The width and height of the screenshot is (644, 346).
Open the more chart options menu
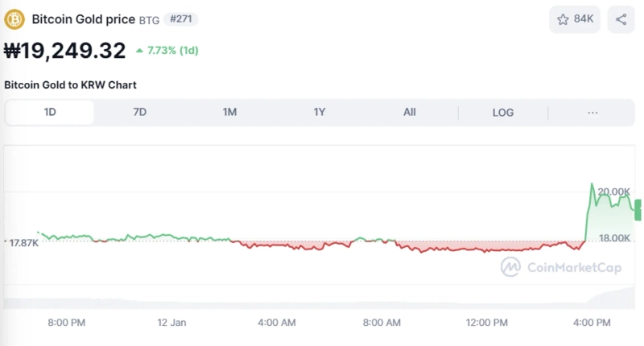coord(592,113)
